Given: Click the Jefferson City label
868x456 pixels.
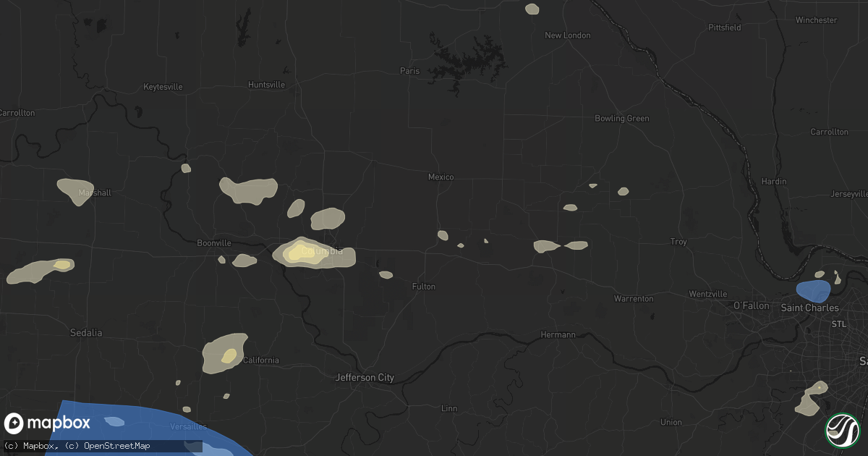Looking at the screenshot, I should click(x=366, y=378).
